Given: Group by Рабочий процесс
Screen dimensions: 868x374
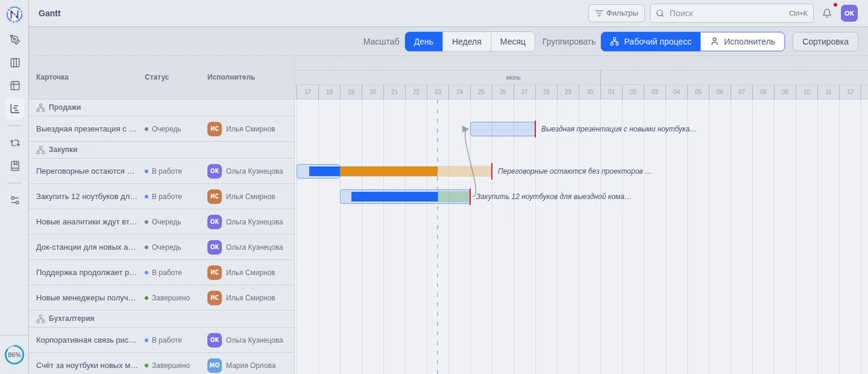Looking at the screenshot, I should [x=651, y=41].
